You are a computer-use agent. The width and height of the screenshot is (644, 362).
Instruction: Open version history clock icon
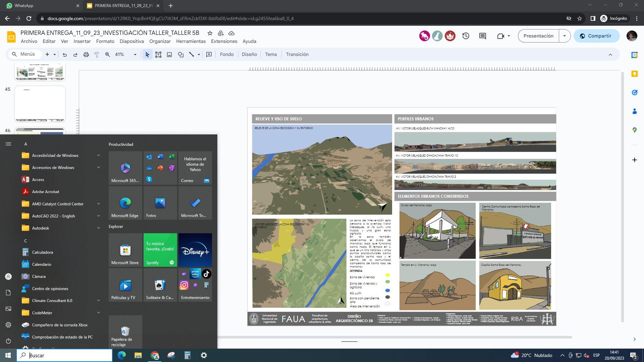click(x=466, y=36)
